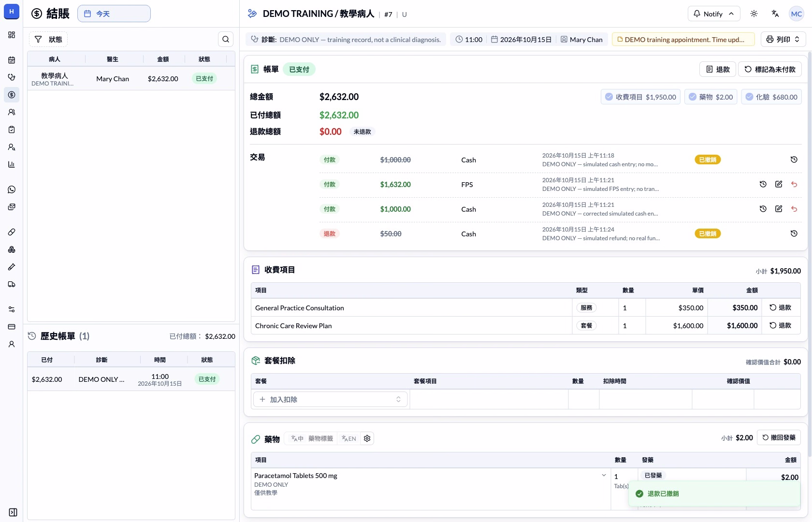Viewport: 812px width, 522px height.
Task: Open the Notify dropdown
Action: tap(713, 14)
